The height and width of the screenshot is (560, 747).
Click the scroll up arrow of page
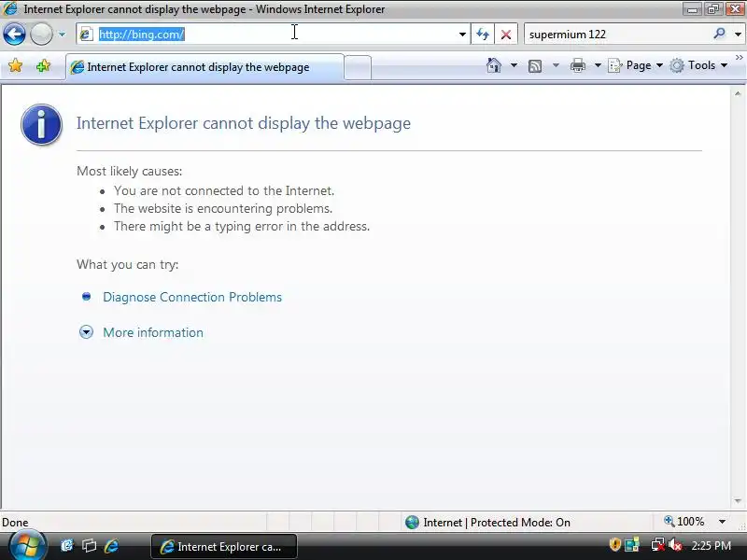(x=738, y=94)
